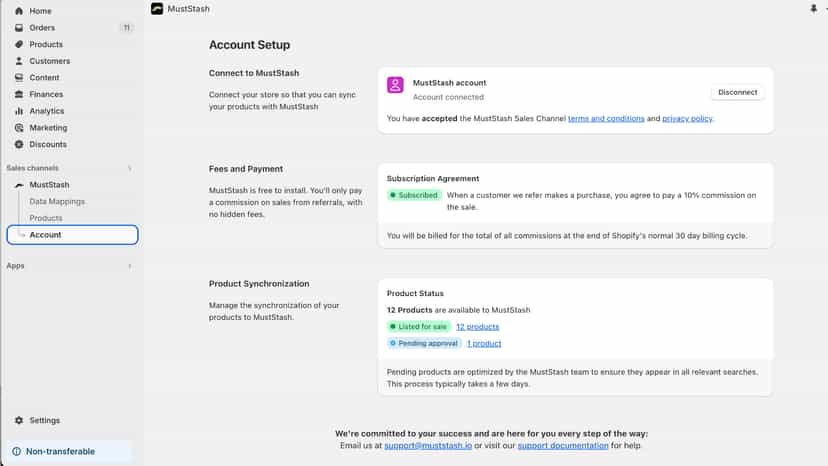Screen dimensions: 828x466
Task: Click the Pending approval badge
Action: (x=424, y=343)
